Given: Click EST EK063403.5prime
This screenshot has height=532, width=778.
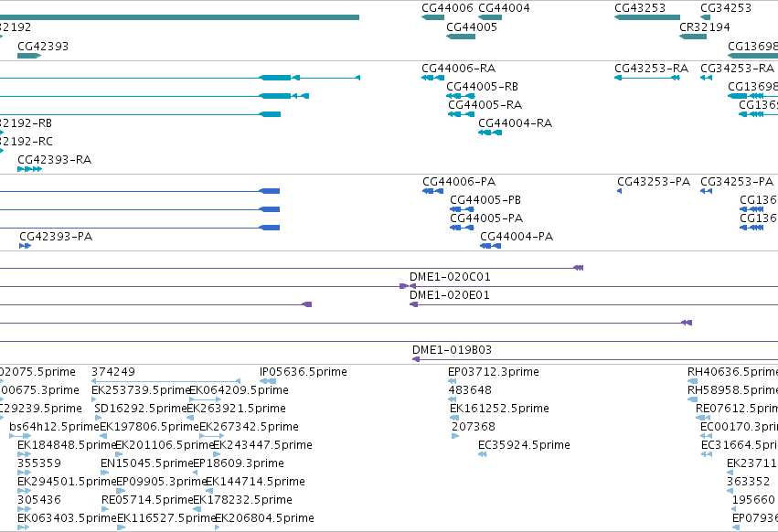Looking at the screenshot, I should [x=67, y=519].
